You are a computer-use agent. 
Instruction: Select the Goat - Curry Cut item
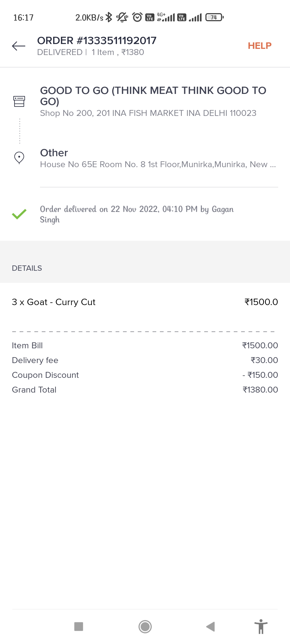click(x=54, y=302)
